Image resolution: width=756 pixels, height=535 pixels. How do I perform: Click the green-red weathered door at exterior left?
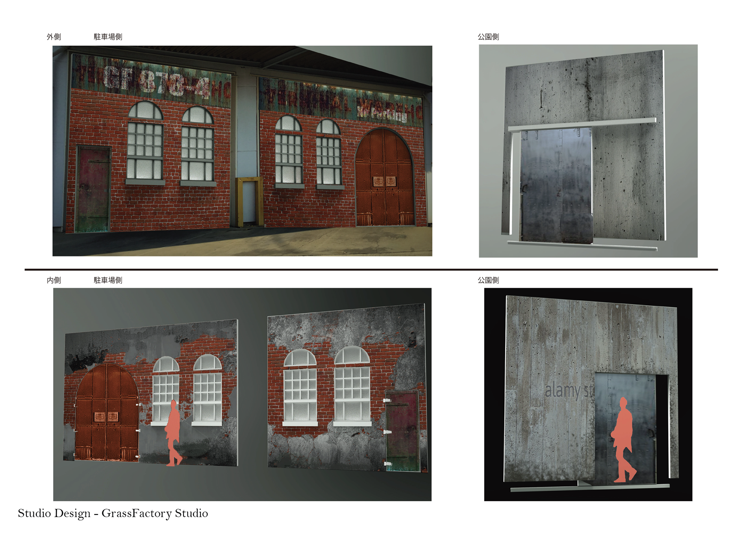pos(94,189)
